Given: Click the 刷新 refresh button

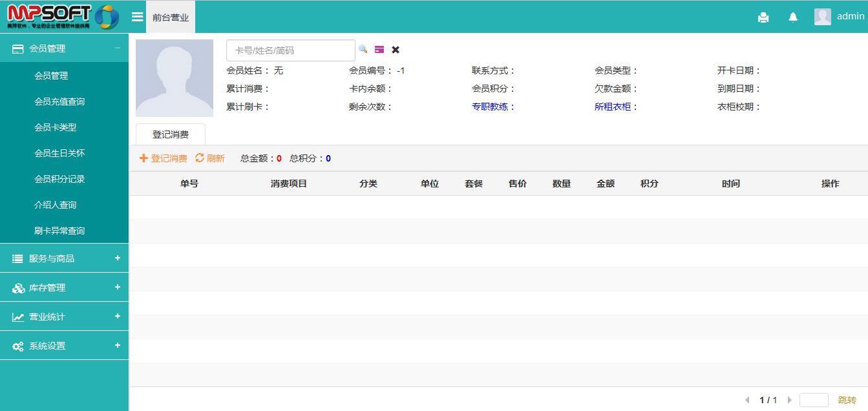Looking at the screenshot, I should click(210, 158).
